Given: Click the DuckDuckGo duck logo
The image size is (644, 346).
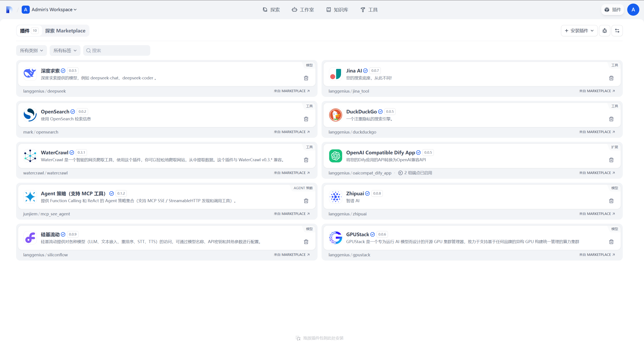Looking at the screenshot, I should pyautogui.click(x=335, y=115).
